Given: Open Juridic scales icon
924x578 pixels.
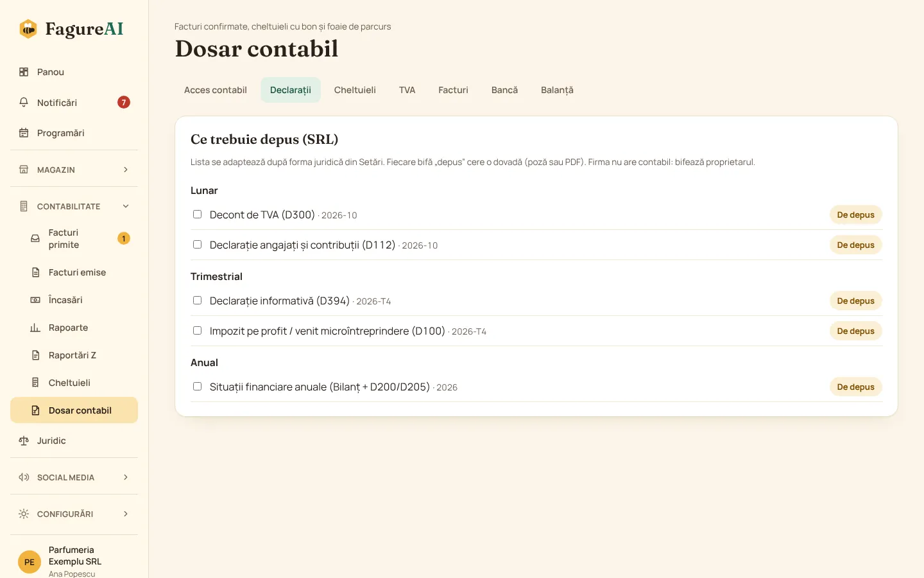Looking at the screenshot, I should tap(24, 441).
